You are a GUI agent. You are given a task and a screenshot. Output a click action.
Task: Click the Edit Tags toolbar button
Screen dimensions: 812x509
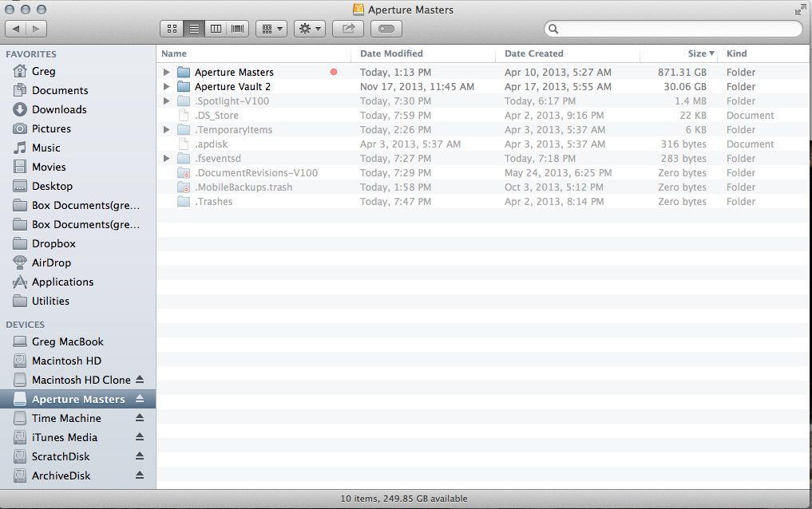click(386, 29)
